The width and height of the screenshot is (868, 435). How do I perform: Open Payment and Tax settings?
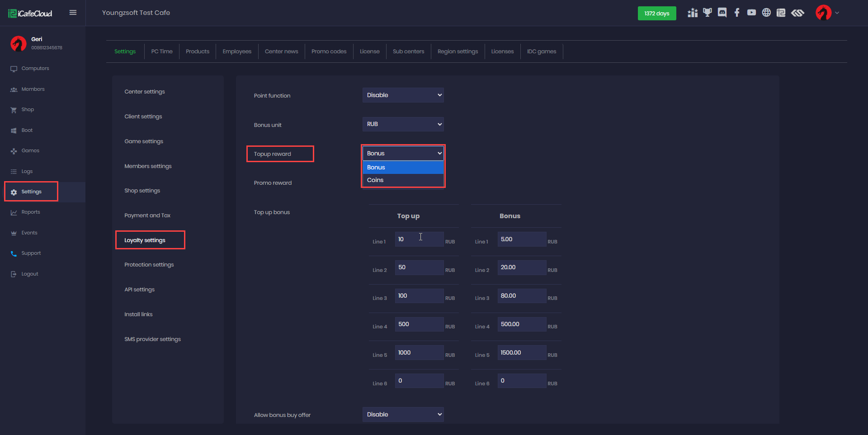tap(147, 215)
